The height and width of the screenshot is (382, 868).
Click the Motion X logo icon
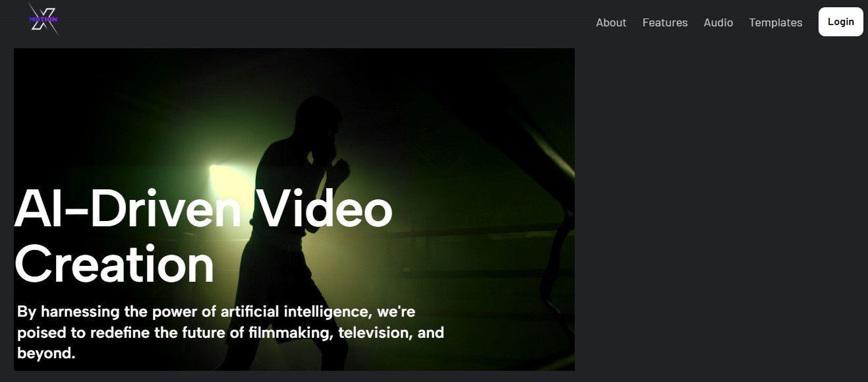(43, 19)
